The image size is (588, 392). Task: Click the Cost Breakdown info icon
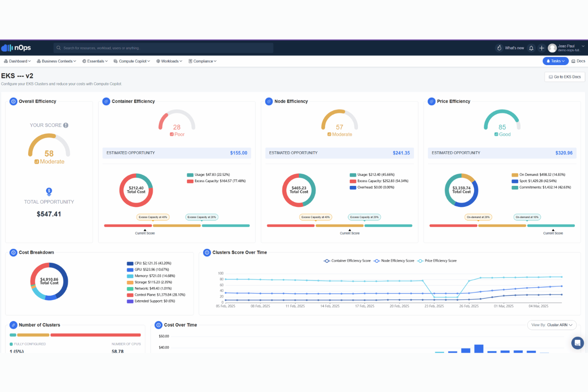click(x=14, y=252)
